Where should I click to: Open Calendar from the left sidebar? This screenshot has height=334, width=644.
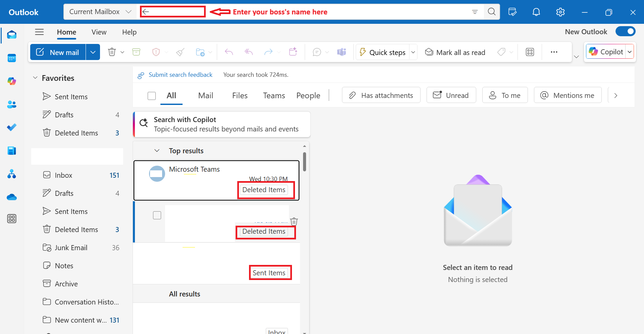pyautogui.click(x=12, y=58)
